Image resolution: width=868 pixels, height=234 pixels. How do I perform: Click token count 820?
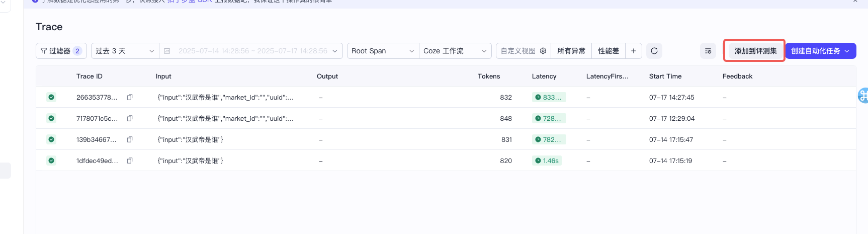(x=506, y=161)
